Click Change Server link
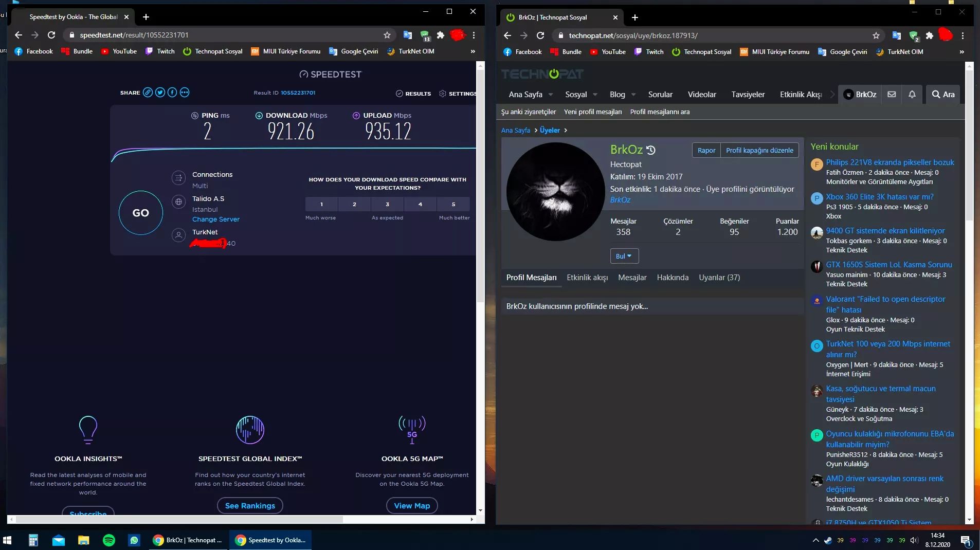Viewport: 980px width, 550px height. pyautogui.click(x=216, y=219)
